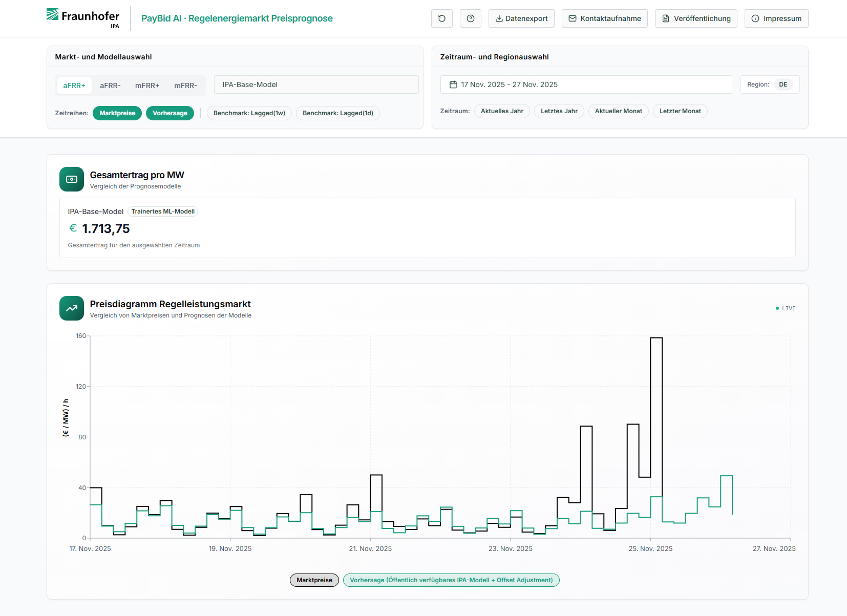Open the date range picker 17 Nov. – 27 Nov.
Image resolution: width=847 pixels, height=616 pixels.
pos(586,84)
